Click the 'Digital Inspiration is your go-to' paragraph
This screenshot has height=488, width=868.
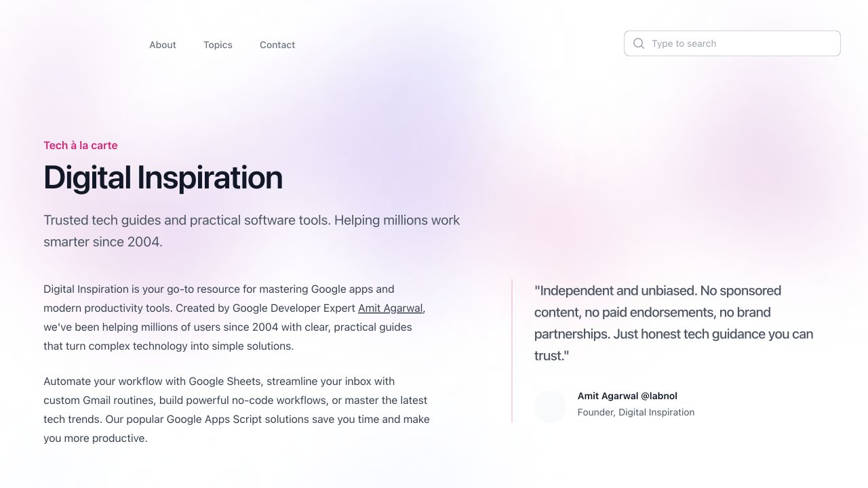pyautogui.click(x=234, y=317)
